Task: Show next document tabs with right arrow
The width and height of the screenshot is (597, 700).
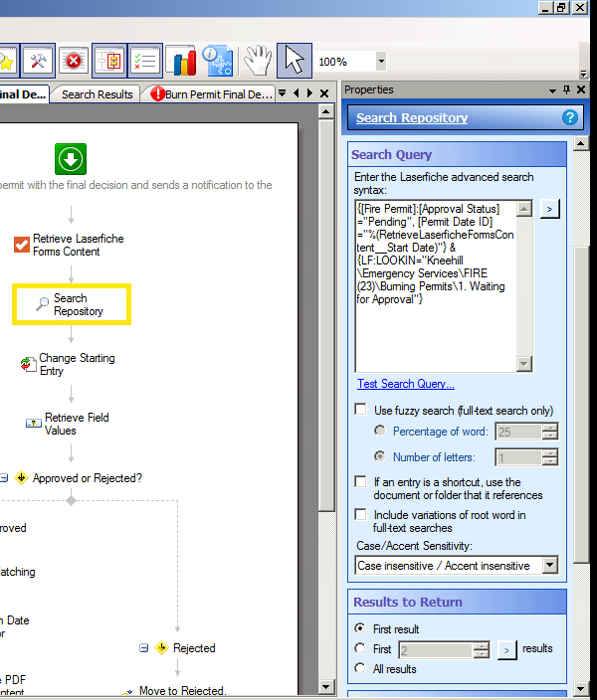Action: (x=309, y=93)
